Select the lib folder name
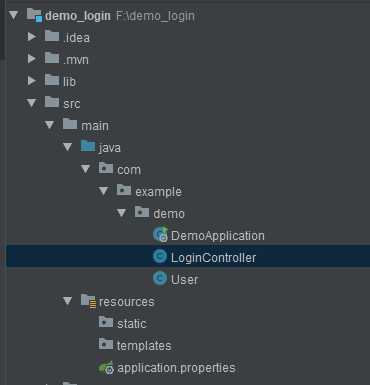Viewport: 370px width, 385px height. (69, 82)
